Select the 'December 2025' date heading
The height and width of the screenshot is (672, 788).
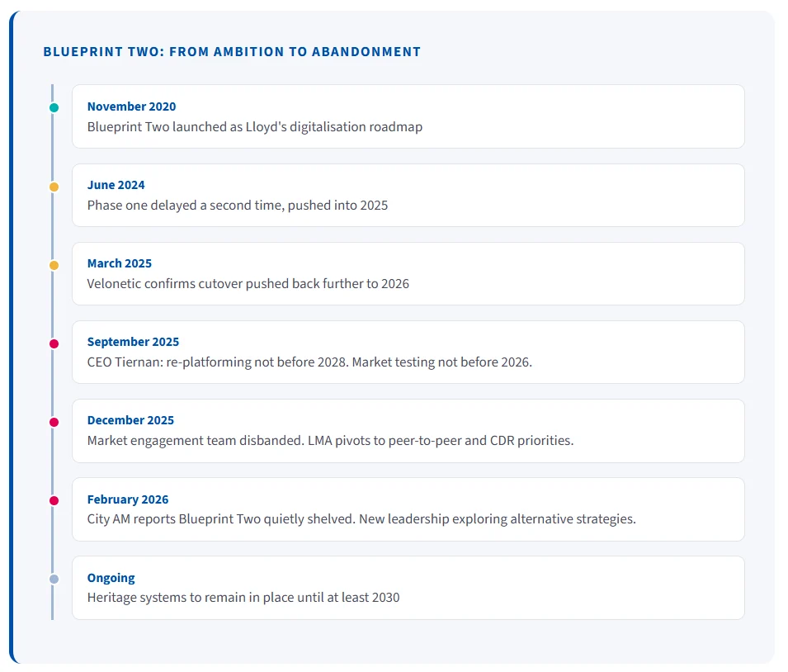130,420
